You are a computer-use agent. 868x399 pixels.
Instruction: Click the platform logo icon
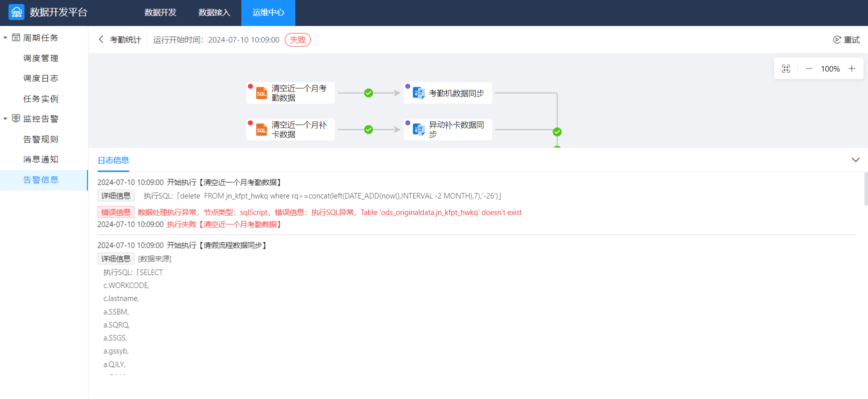point(16,12)
